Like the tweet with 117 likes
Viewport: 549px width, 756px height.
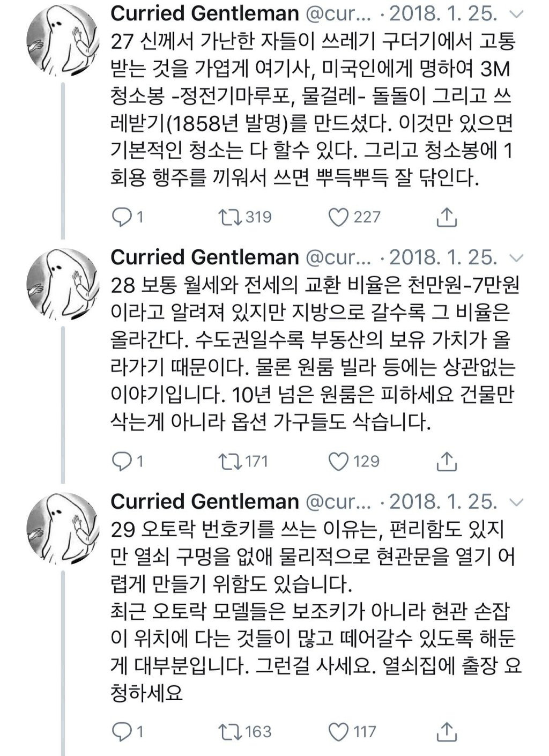[338, 731]
